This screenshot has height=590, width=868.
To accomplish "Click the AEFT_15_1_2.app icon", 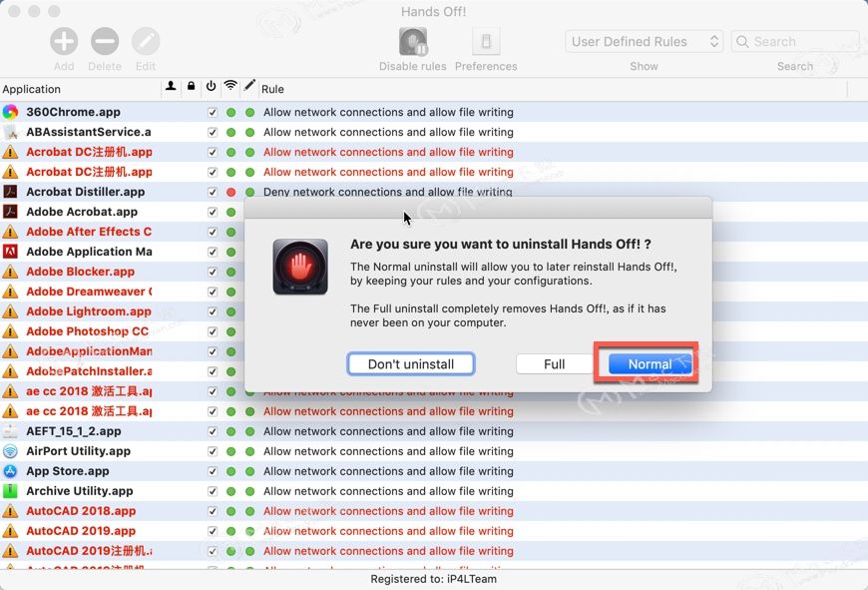I will pyautogui.click(x=10, y=431).
